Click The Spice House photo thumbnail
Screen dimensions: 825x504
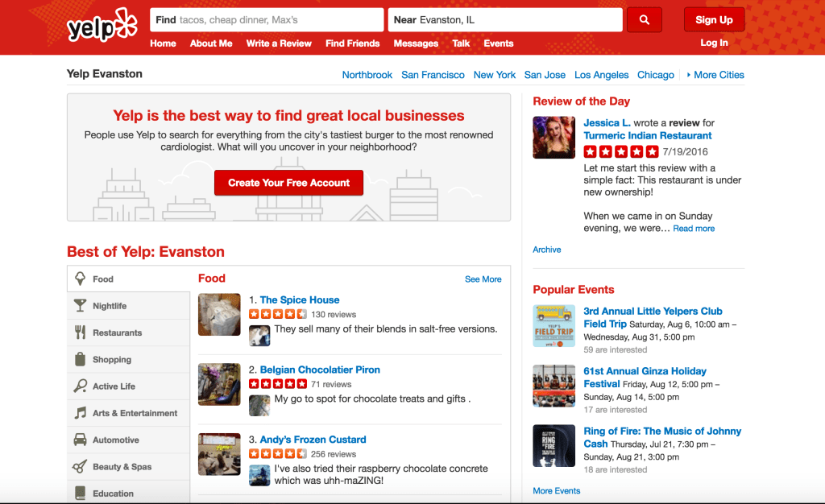pos(219,314)
